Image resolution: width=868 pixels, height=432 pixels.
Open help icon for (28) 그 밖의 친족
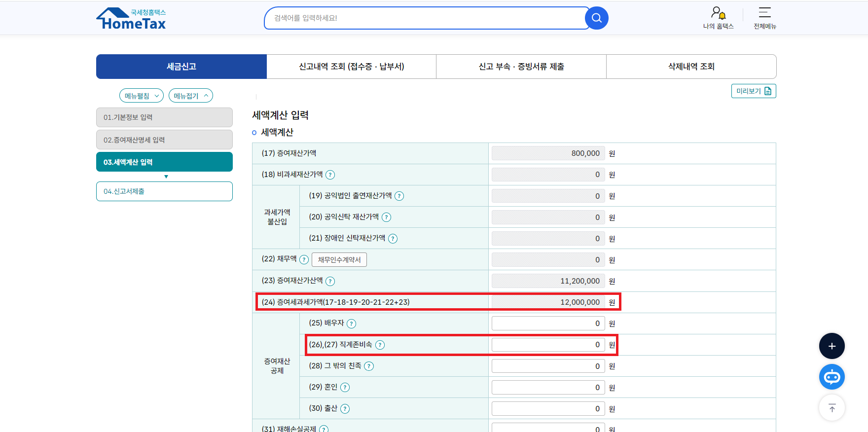[x=369, y=366]
